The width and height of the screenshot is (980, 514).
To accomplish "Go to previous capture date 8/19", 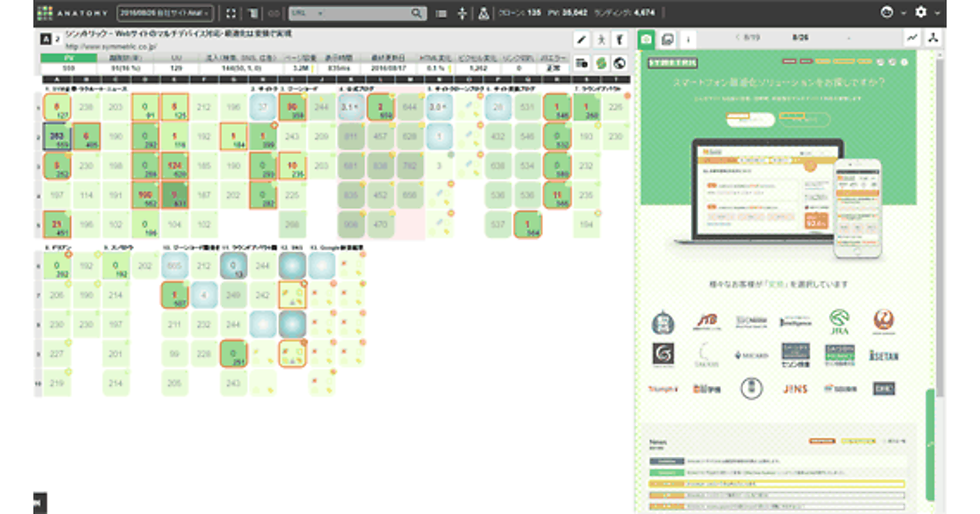I will click(748, 38).
